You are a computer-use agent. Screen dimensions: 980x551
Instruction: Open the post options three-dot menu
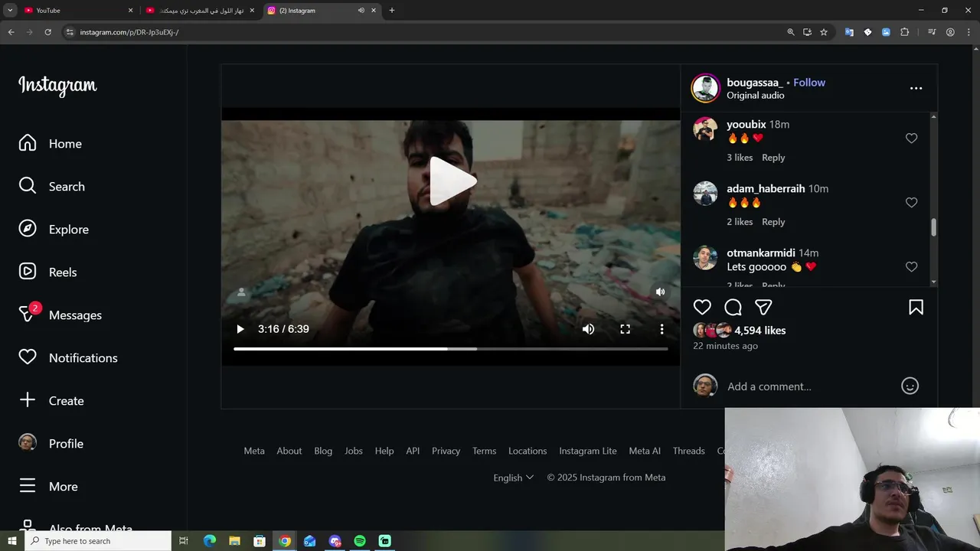coord(916,89)
